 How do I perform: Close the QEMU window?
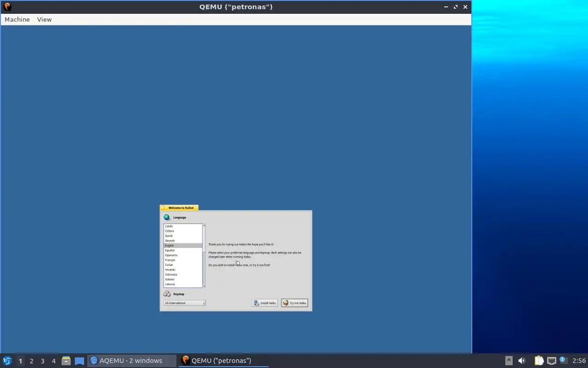[465, 7]
